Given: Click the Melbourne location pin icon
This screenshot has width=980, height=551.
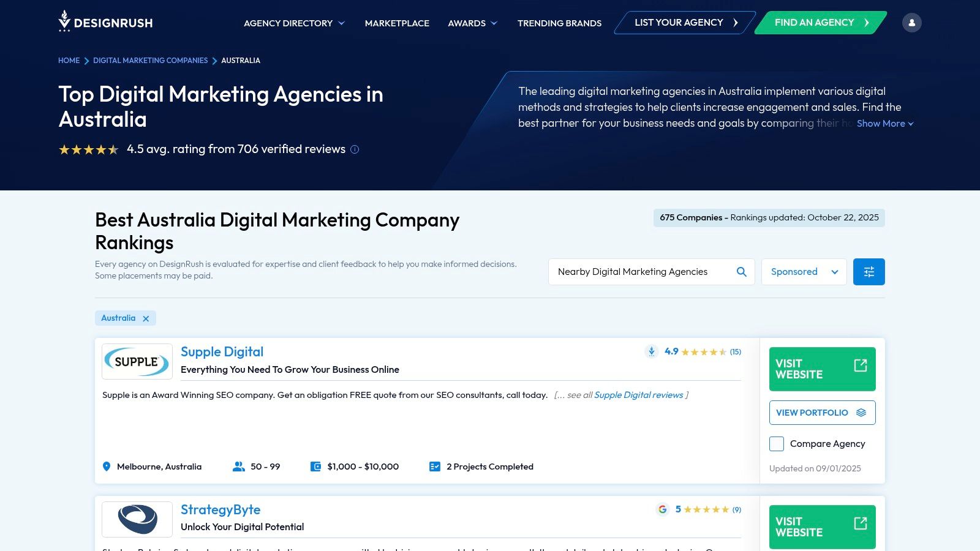Looking at the screenshot, I should tap(107, 467).
